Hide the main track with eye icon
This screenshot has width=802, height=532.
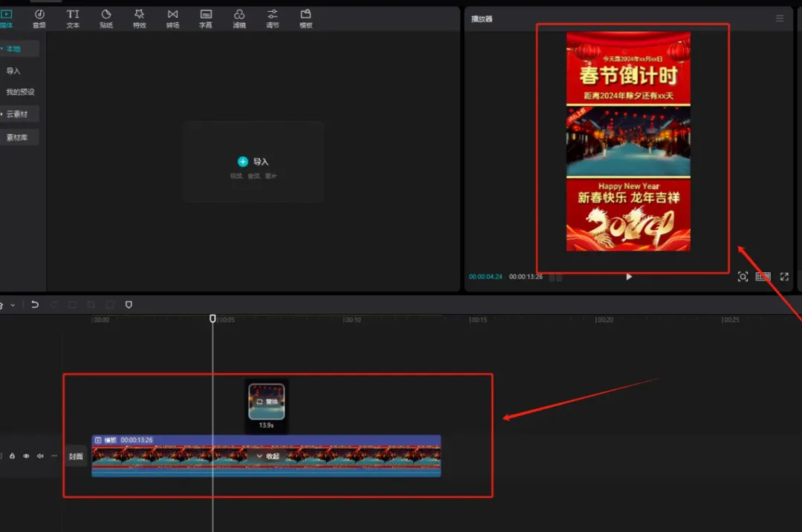pos(26,456)
